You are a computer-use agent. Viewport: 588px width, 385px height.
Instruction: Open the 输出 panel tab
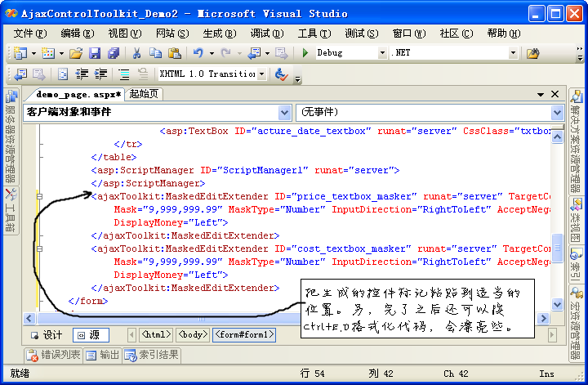click(102, 355)
